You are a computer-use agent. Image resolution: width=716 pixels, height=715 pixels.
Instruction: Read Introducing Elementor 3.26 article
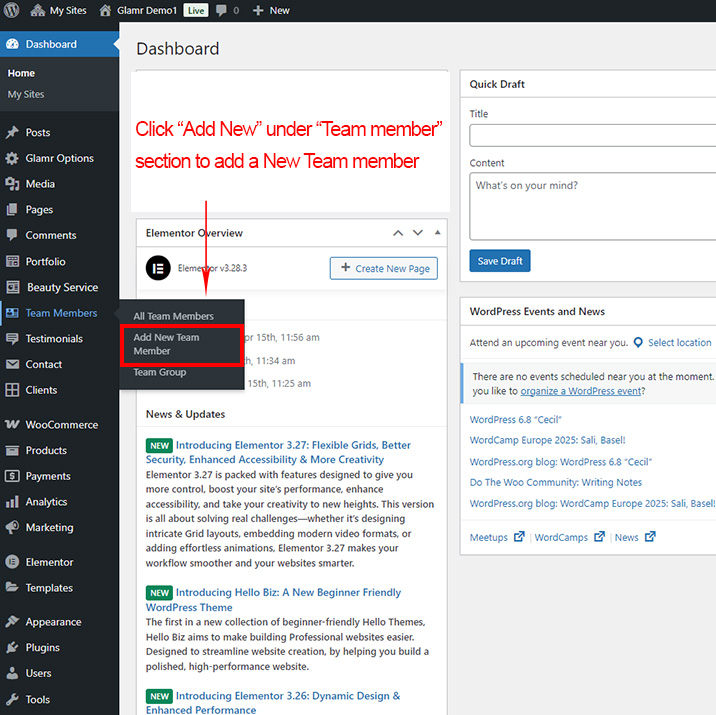pyautogui.click(x=273, y=702)
